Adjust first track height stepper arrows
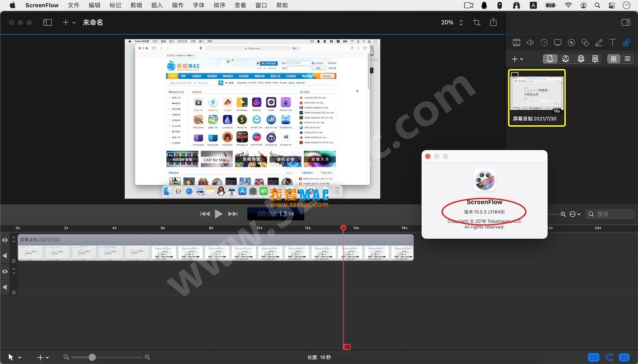Screen dimensions: 638x364 [14, 240]
